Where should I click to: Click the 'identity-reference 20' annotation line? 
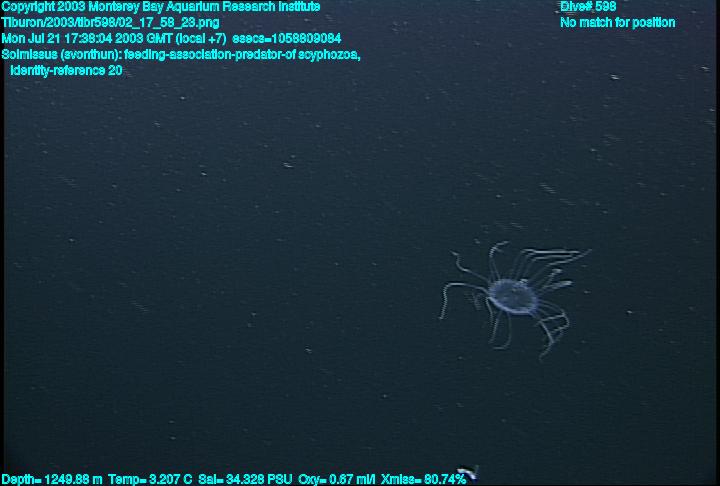tap(66, 71)
